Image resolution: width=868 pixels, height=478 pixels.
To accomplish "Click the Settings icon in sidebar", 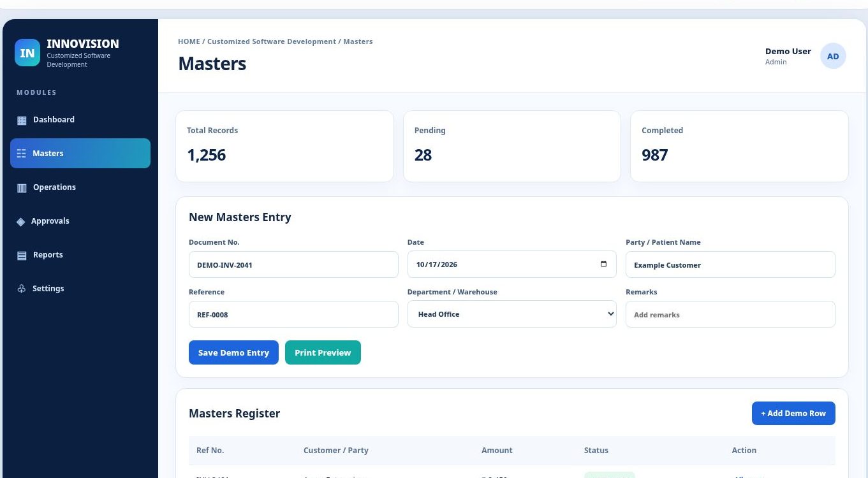I will [21, 289].
